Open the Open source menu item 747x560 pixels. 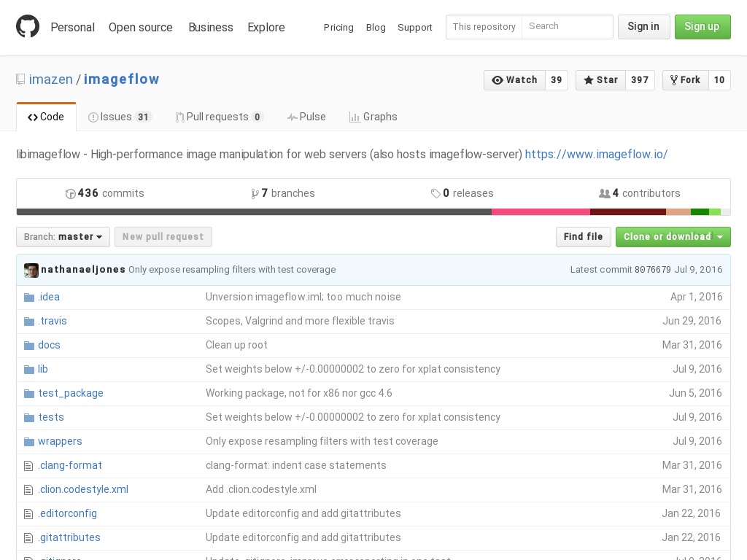pyautogui.click(x=141, y=27)
